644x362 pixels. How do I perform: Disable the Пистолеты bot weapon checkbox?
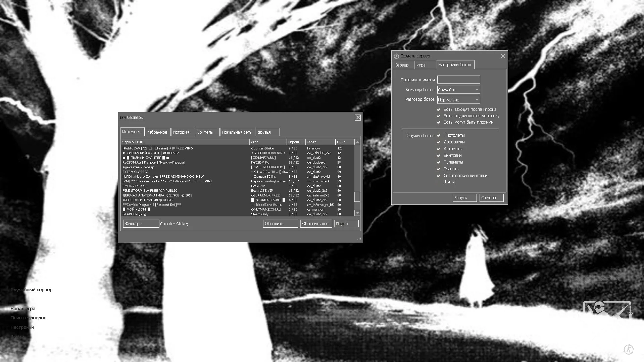[439, 135]
